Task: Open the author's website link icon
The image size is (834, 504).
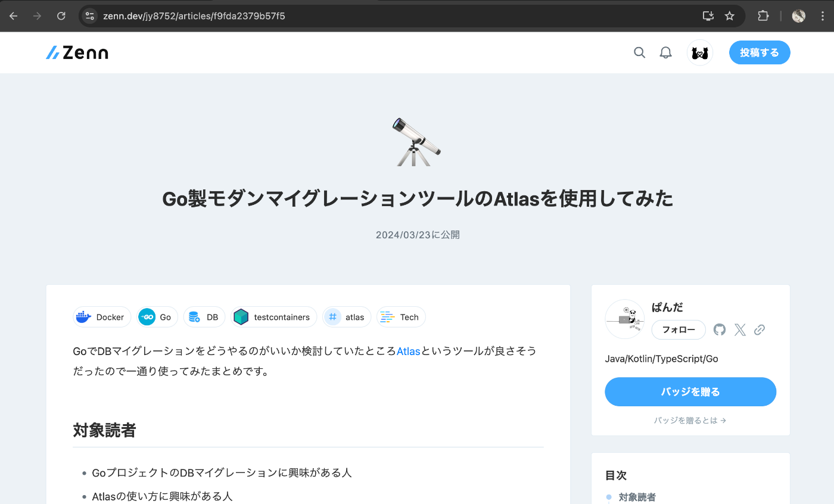Action: click(760, 329)
